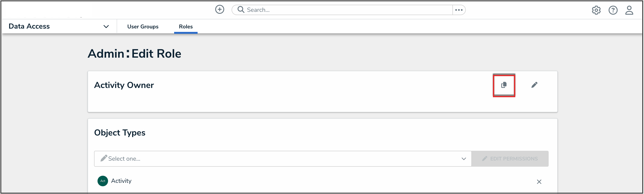Click the green Act badge icon
Screen dimensions: 644x194
102,181
